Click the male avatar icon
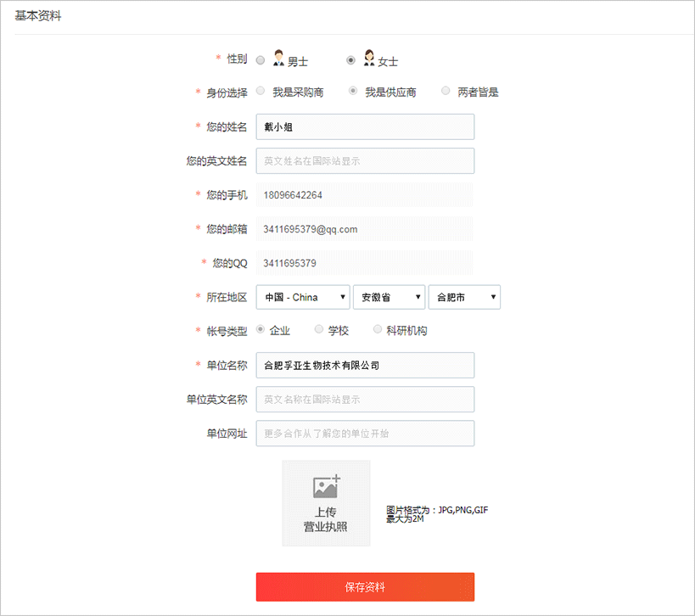Viewport: 695px width, 616px height. point(278,58)
